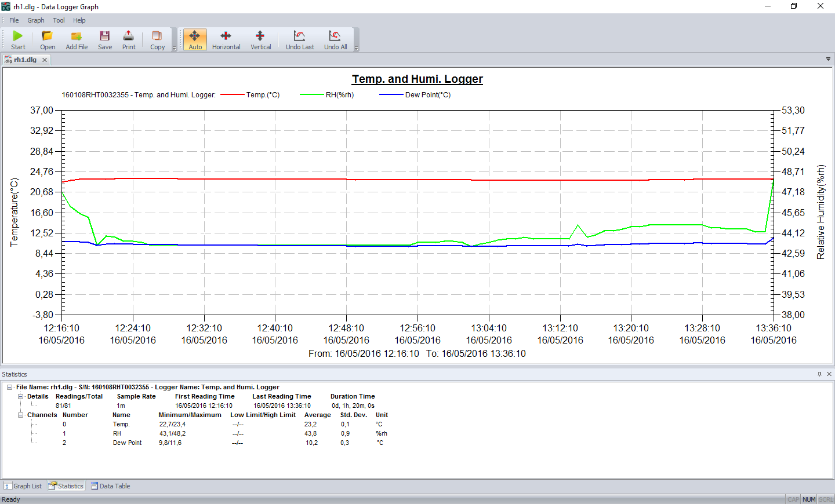Copy the graph using Copy icon
The image size is (835, 504).
tap(157, 36)
